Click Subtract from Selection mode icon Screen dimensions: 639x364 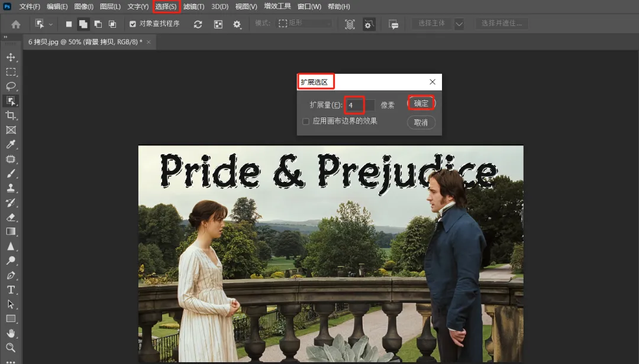click(x=98, y=24)
